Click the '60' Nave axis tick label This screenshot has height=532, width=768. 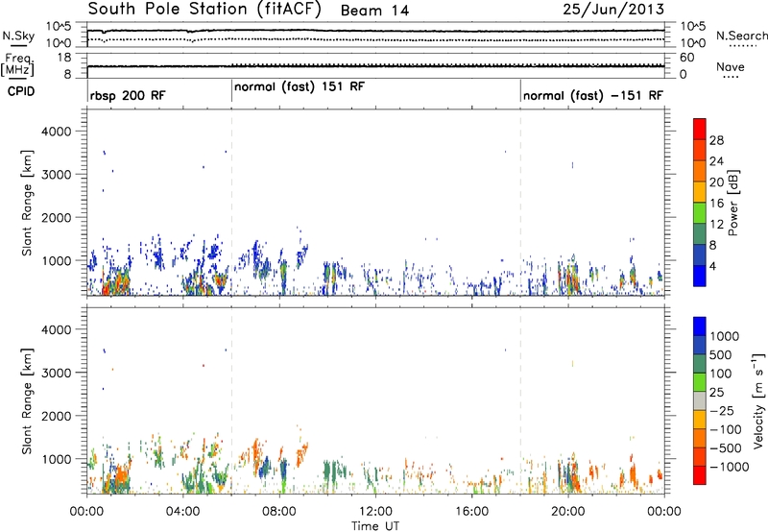pos(687,58)
